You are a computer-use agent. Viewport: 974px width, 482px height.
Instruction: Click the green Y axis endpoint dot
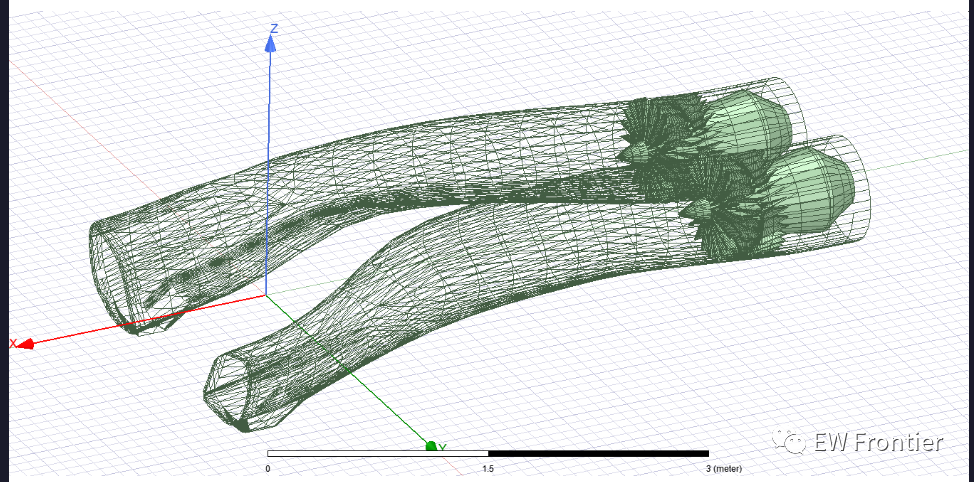(431, 446)
